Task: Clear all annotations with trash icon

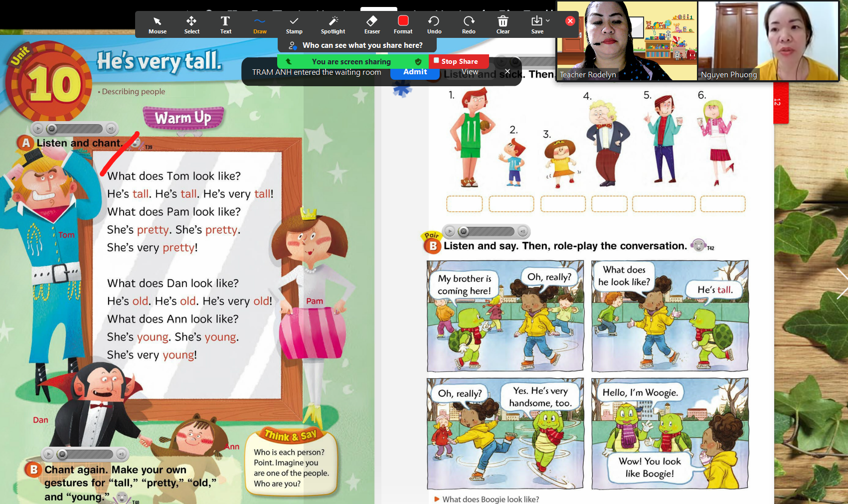Action: coord(503,25)
